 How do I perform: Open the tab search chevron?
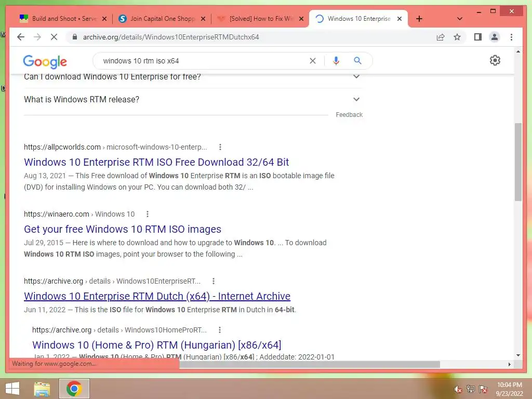460,19
